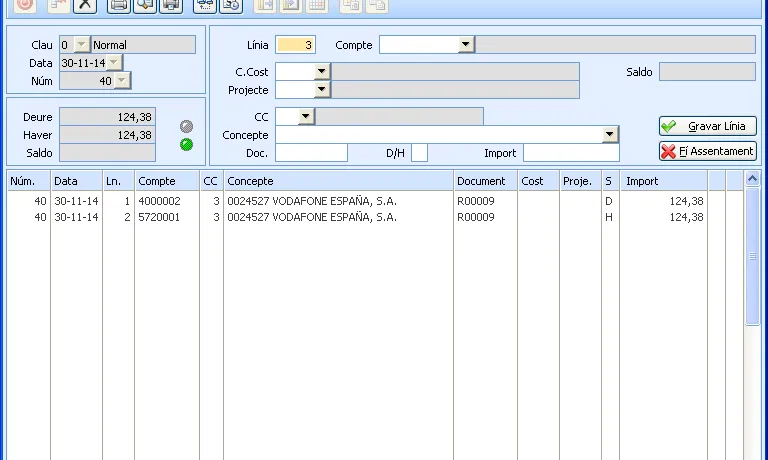
Task: Click the Saldo field beside Compte
Action: tap(707, 72)
